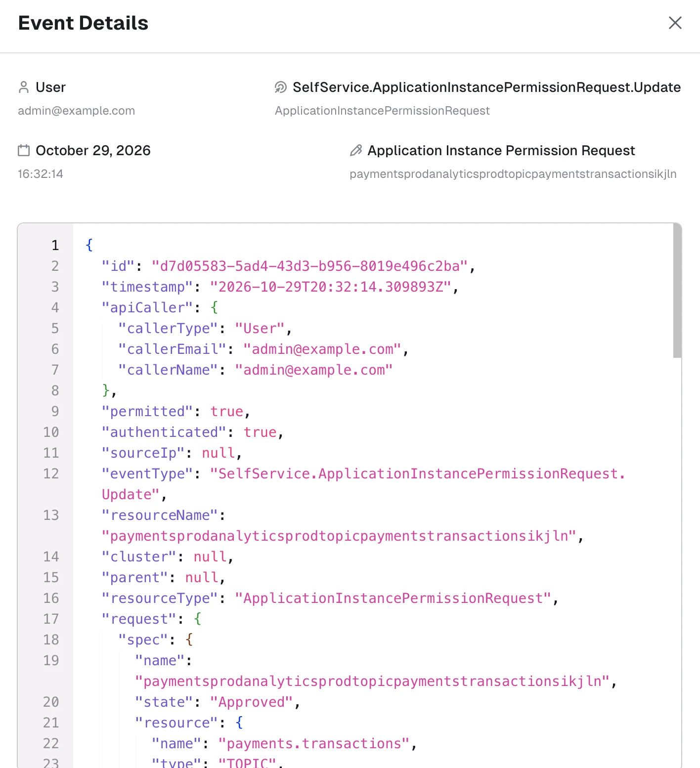Click the "spec" key on line 18
The image size is (700, 768).
pyautogui.click(x=143, y=640)
